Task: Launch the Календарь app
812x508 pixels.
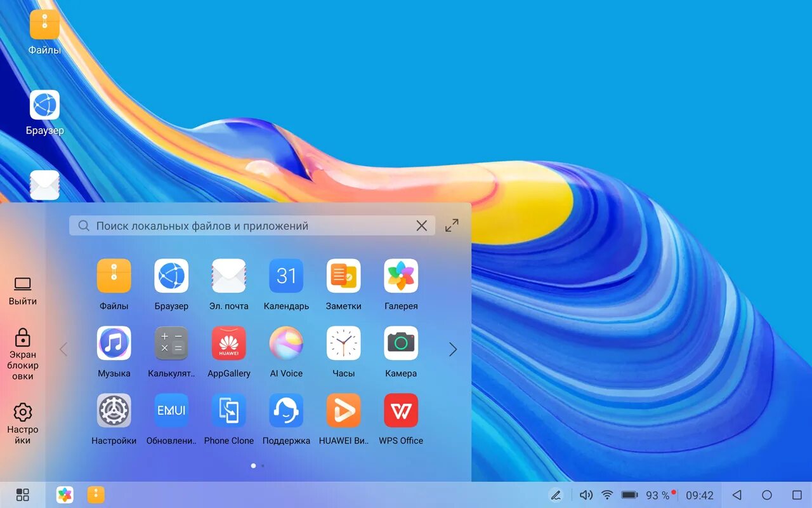Action: (285, 276)
